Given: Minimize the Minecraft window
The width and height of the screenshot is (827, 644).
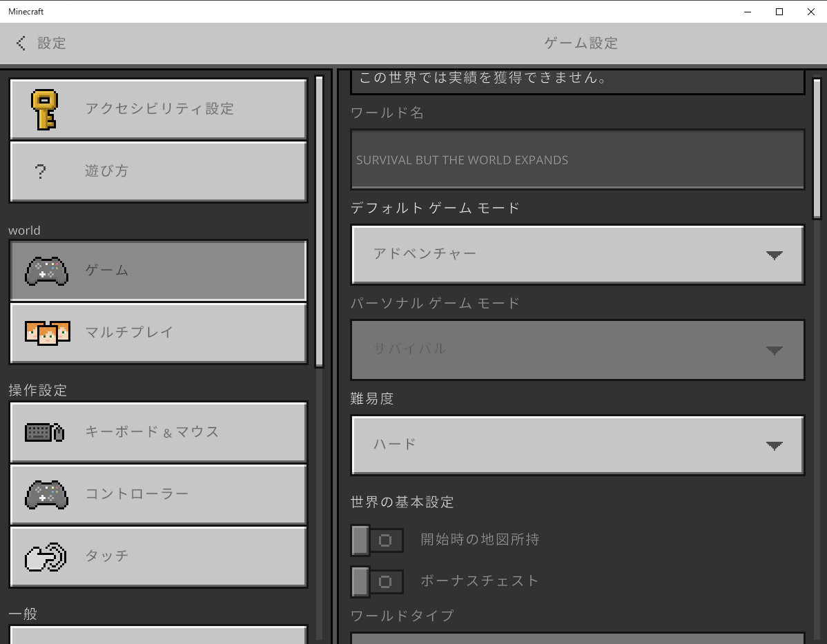Looking at the screenshot, I should click(748, 12).
